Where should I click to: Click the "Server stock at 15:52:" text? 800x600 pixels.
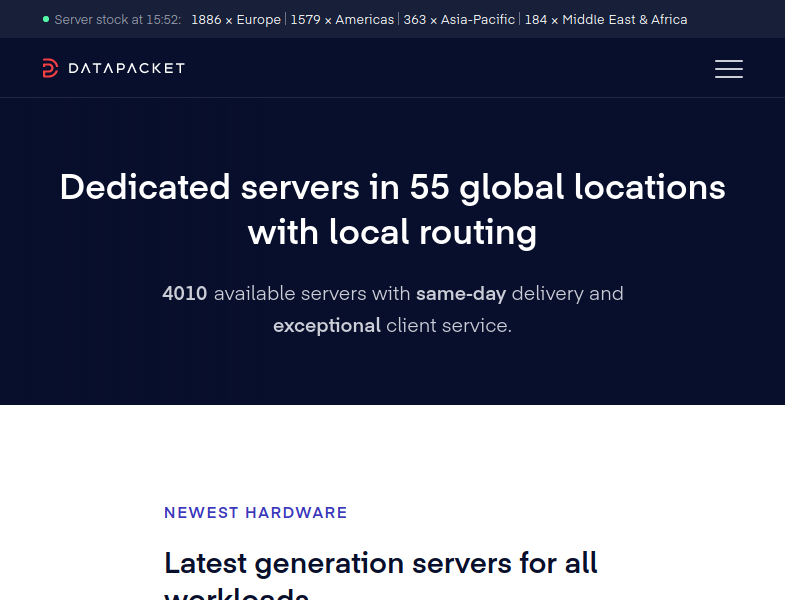pos(118,19)
